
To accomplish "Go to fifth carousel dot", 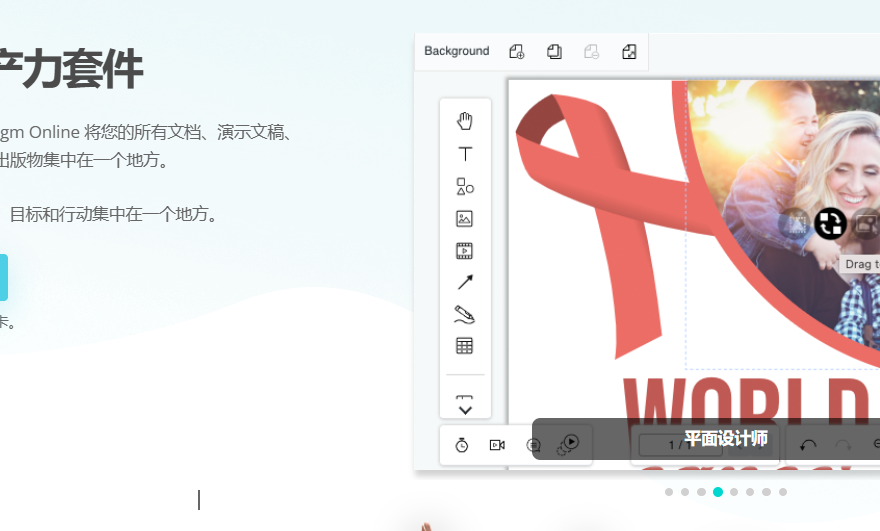I will pos(734,492).
